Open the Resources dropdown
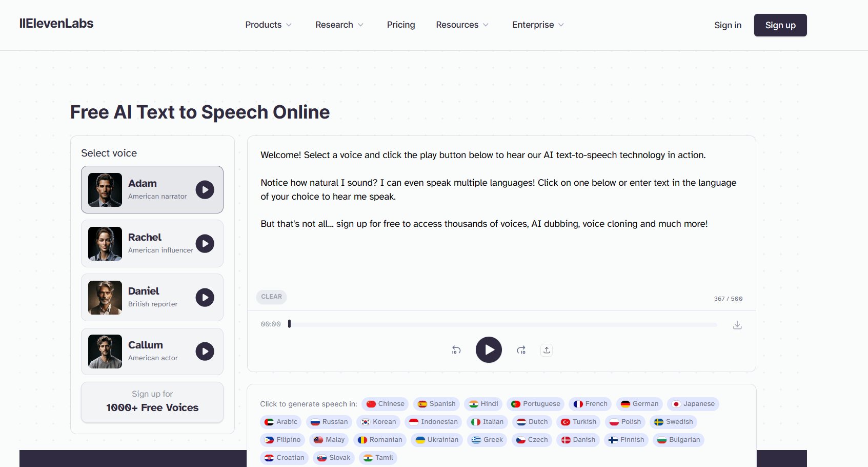This screenshot has width=868, height=467. click(x=462, y=25)
